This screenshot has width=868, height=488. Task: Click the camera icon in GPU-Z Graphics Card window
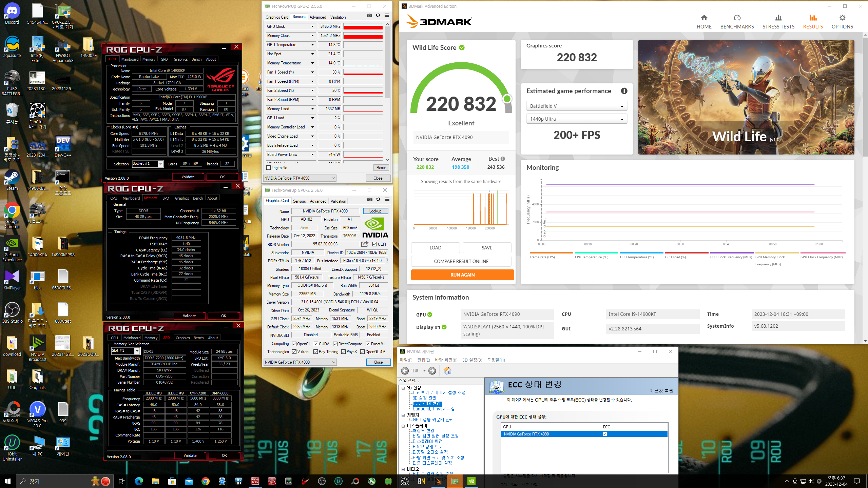369,199
